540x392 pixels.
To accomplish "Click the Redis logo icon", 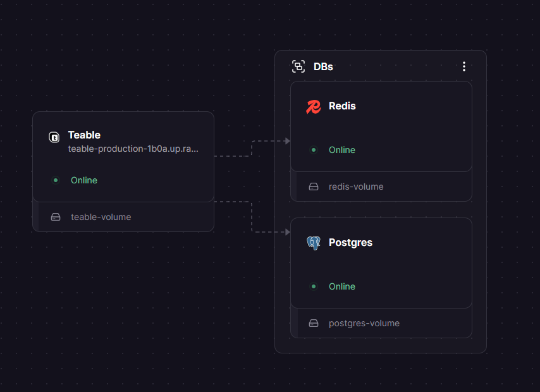I will [x=314, y=106].
